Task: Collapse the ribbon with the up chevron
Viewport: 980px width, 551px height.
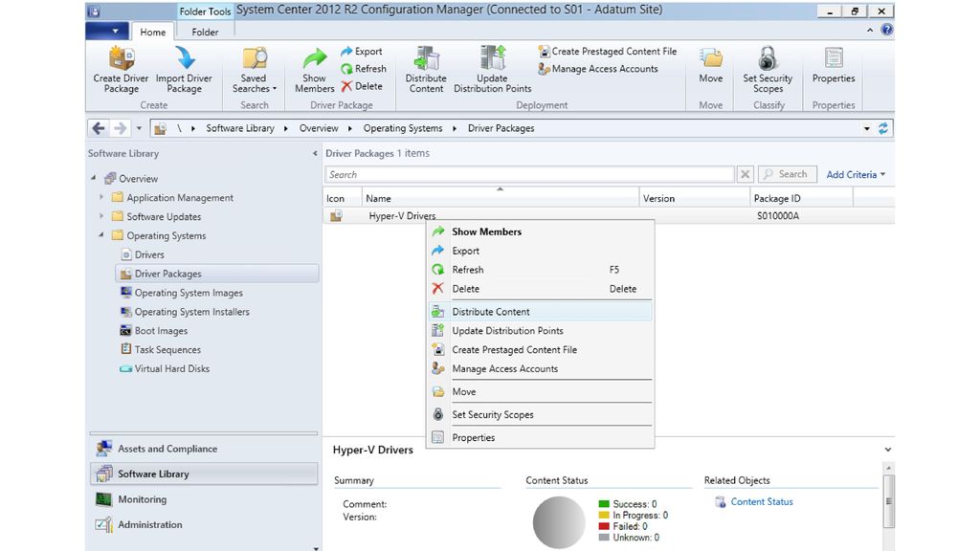Action: pos(870,30)
